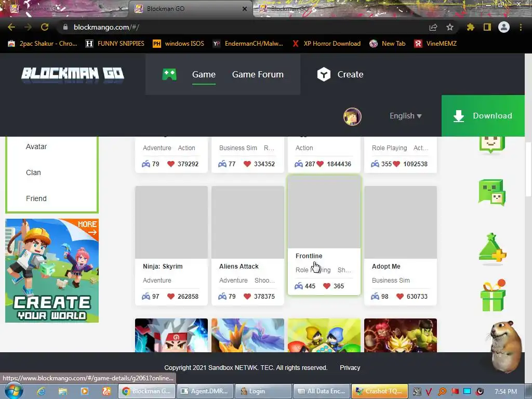Open the Chrome extensions puzzle icon

click(471, 27)
